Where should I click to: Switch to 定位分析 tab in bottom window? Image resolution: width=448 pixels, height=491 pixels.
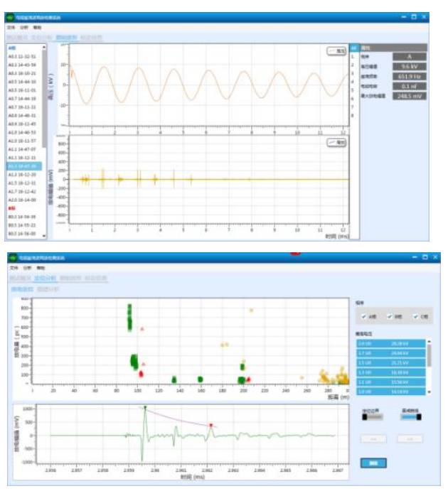pyautogui.click(x=44, y=279)
